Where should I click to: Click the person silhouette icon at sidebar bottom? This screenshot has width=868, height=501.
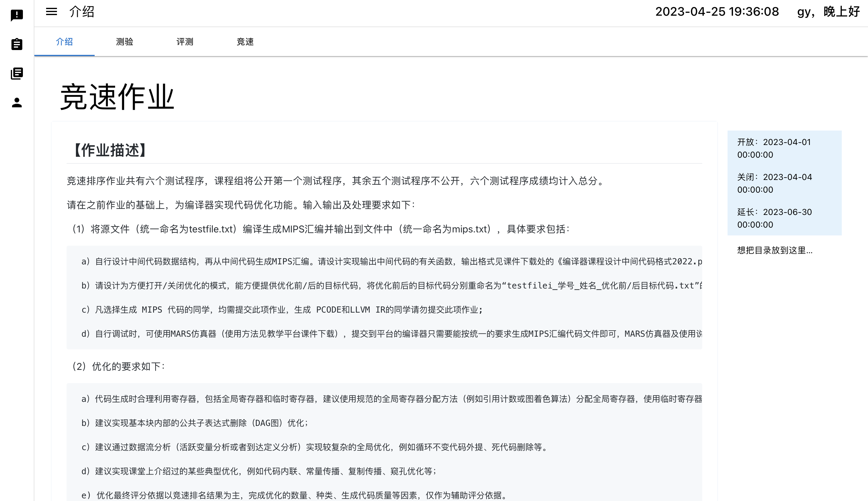(x=17, y=102)
